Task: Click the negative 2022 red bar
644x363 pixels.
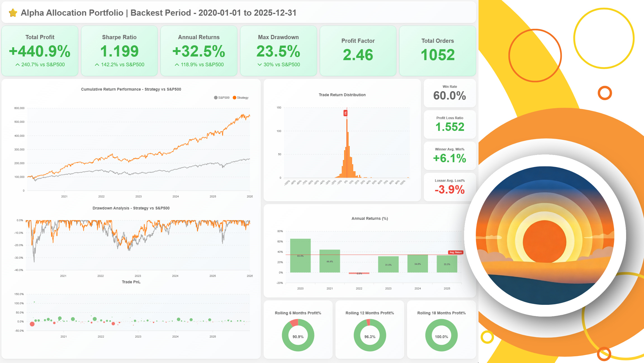Action: coord(359,273)
